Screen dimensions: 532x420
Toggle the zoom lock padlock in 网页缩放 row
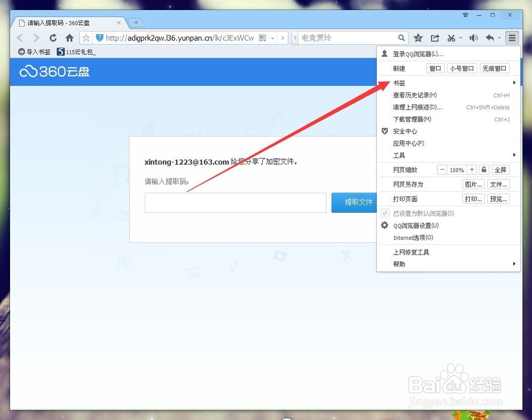pyautogui.click(x=484, y=169)
